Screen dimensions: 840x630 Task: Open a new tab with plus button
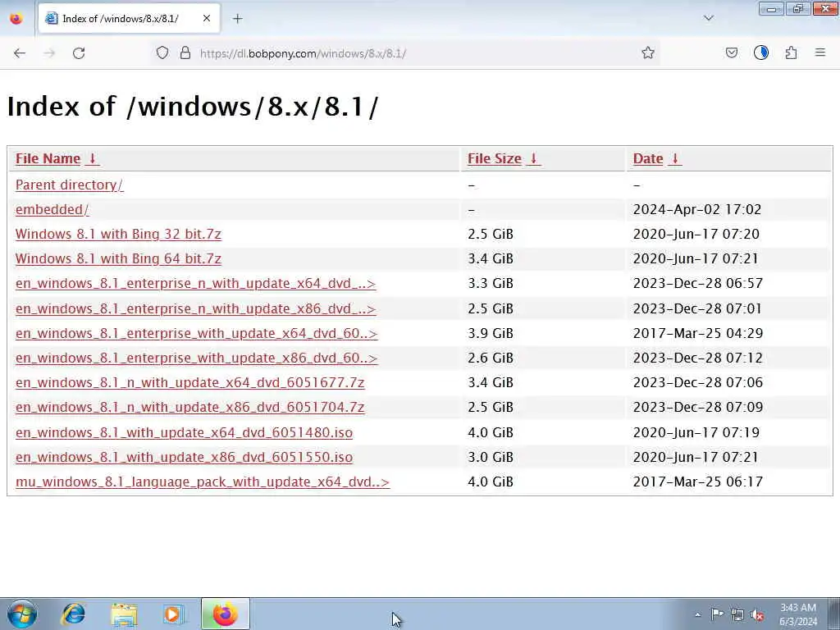coord(237,19)
